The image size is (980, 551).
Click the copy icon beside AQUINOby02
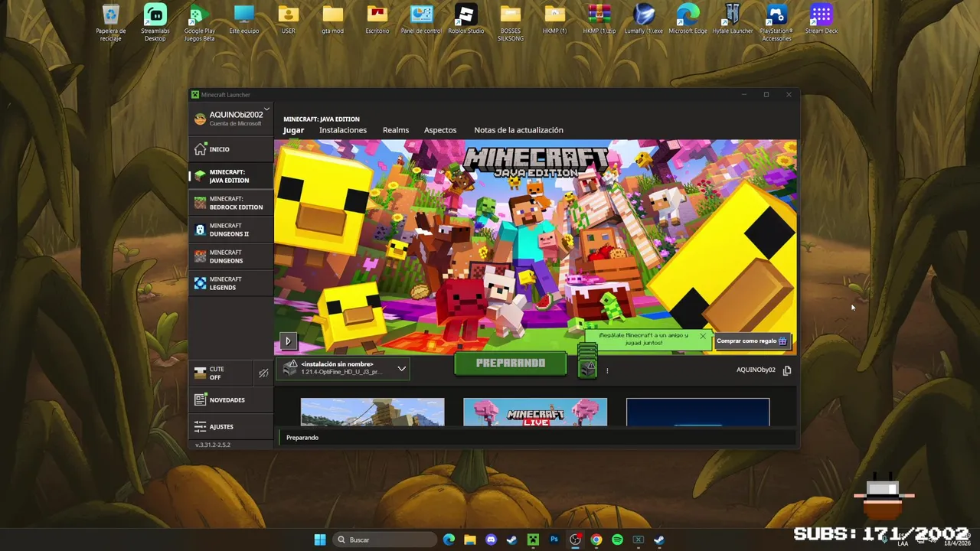tap(787, 370)
